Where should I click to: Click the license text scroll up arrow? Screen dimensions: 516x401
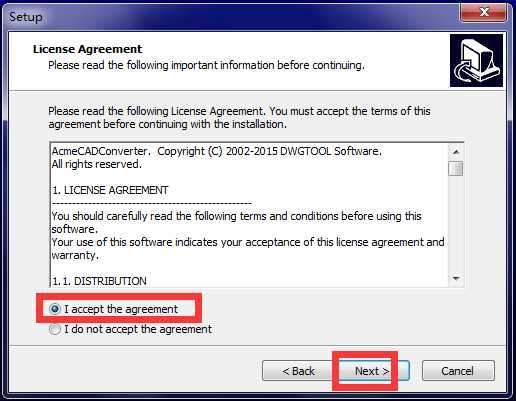pyautogui.click(x=456, y=152)
